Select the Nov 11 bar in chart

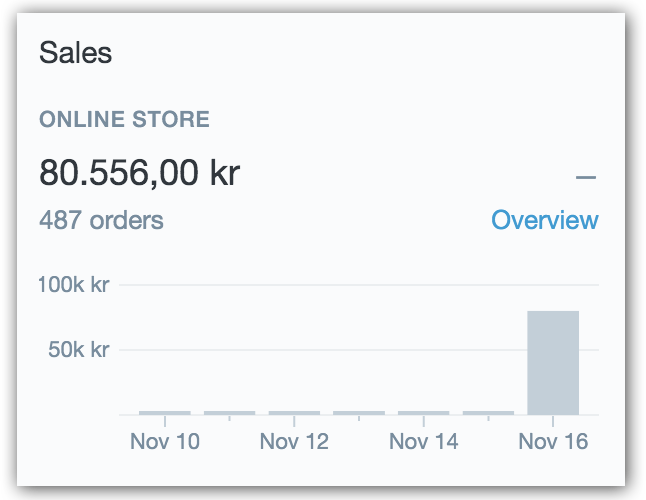pos(229,413)
